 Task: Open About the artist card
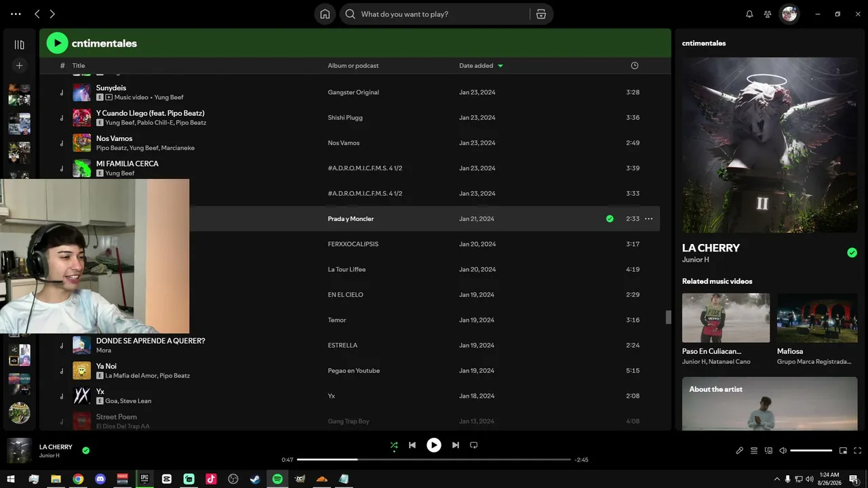[770, 404]
